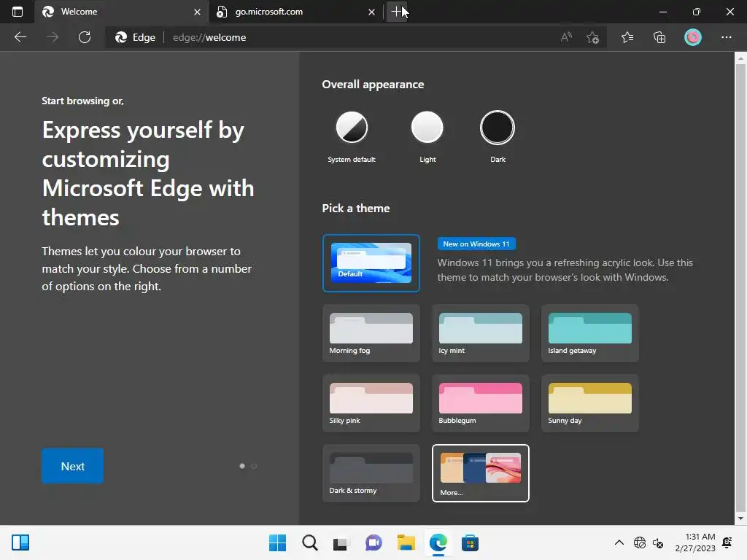This screenshot has width=747, height=560.
Task: Open the Chat app on taskbar
Action: (x=373, y=542)
